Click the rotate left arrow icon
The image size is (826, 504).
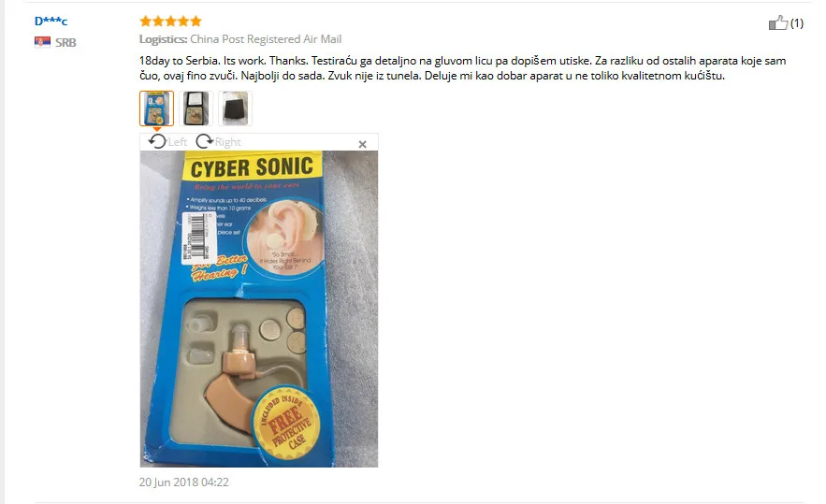point(157,141)
